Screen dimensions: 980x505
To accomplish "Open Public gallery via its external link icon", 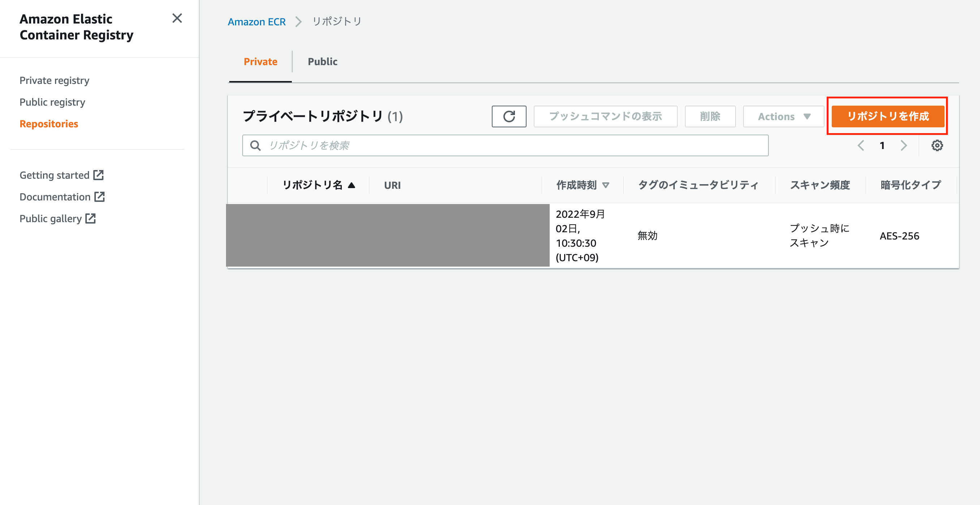I will click(90, 218).
